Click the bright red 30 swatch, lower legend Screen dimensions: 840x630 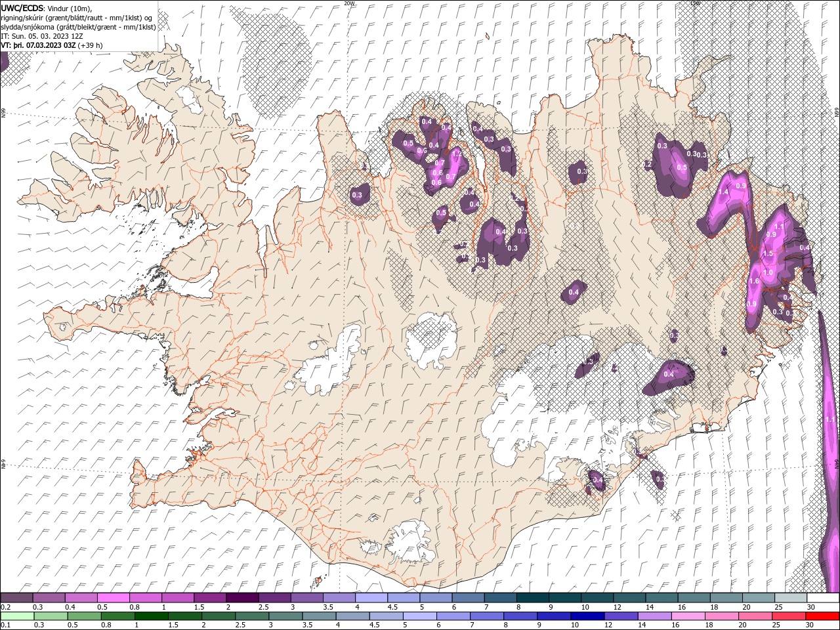coord(823,616)
